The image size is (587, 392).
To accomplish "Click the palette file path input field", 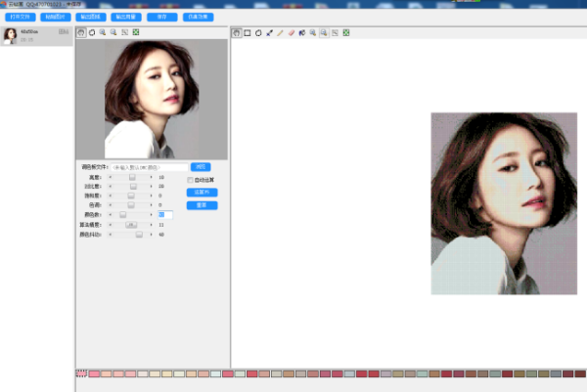I will click(150, 167).
